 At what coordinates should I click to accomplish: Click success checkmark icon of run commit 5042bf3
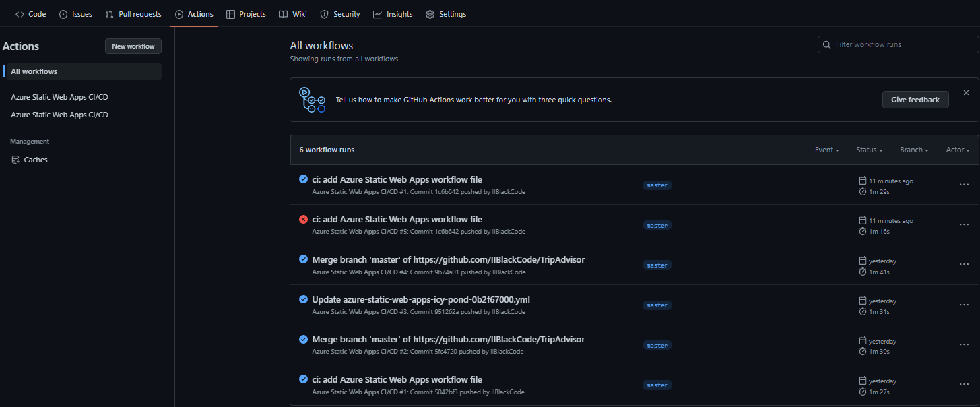point(303,379)
